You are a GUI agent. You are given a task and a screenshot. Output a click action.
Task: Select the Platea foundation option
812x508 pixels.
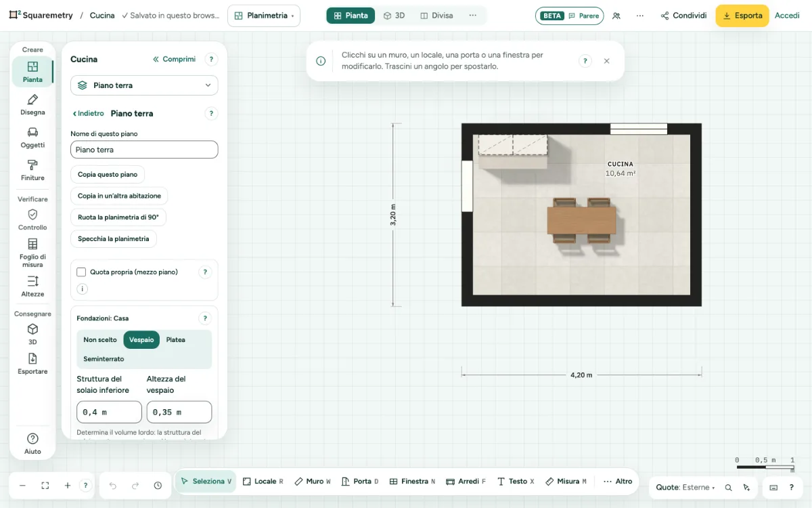[x=176, y=340]
